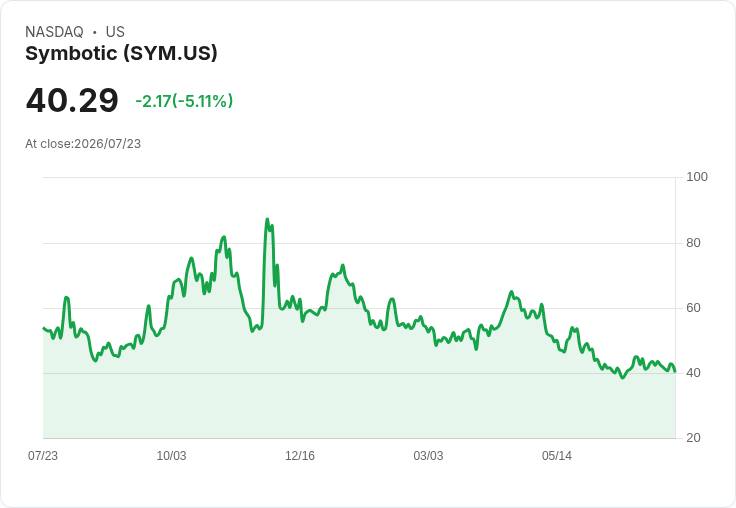736x508 pixels.
Task: Select the 80 y-axis label
Action: point(693,243)
